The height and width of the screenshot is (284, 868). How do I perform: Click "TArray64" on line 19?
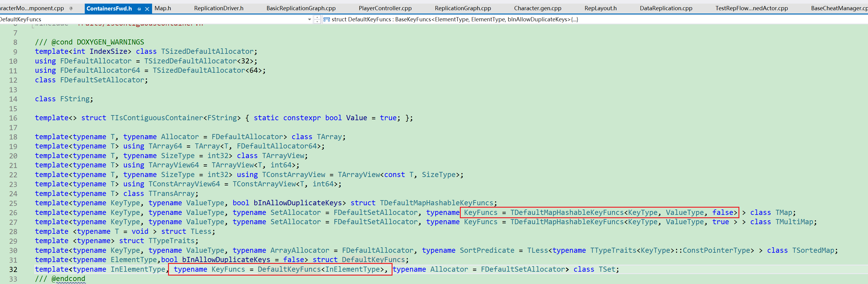click(x=165, y=146)
